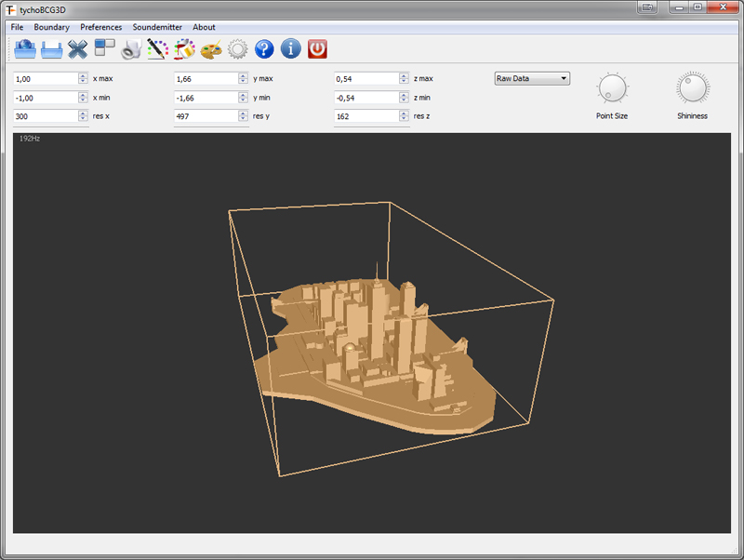
Task: Click the pencil with colored dots icon
Action: click(157, 49)
